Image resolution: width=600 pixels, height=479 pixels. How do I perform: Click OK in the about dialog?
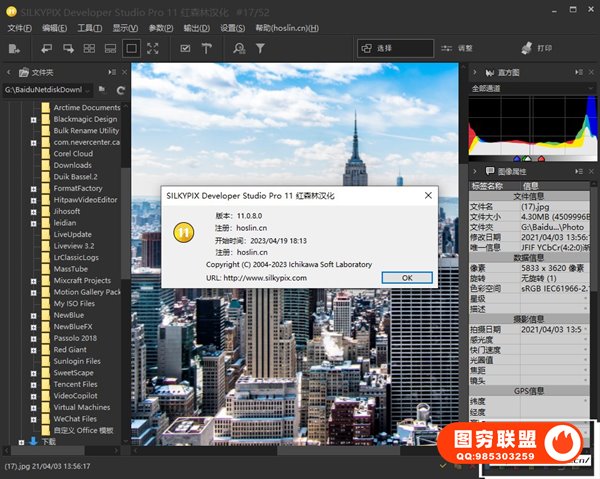(x=407, y=277)
